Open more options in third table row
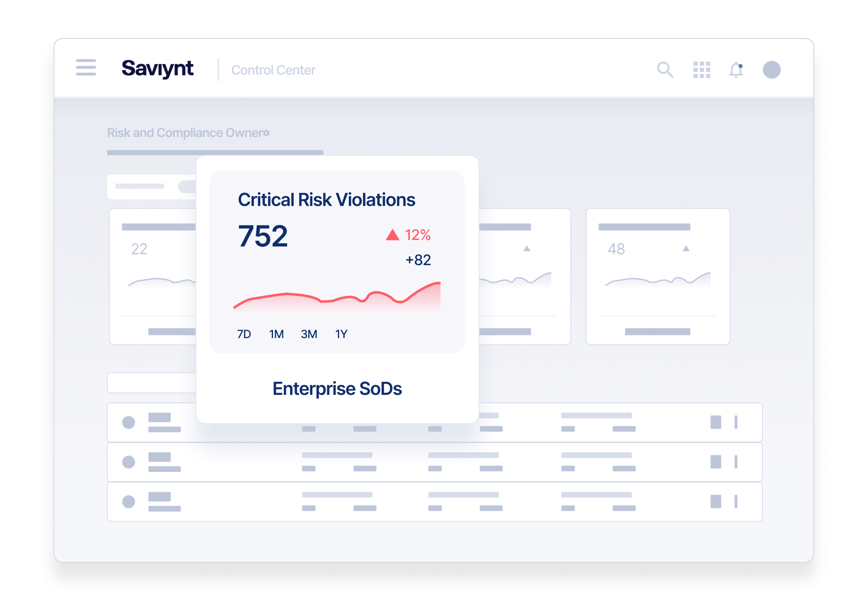 coord(736,502)
